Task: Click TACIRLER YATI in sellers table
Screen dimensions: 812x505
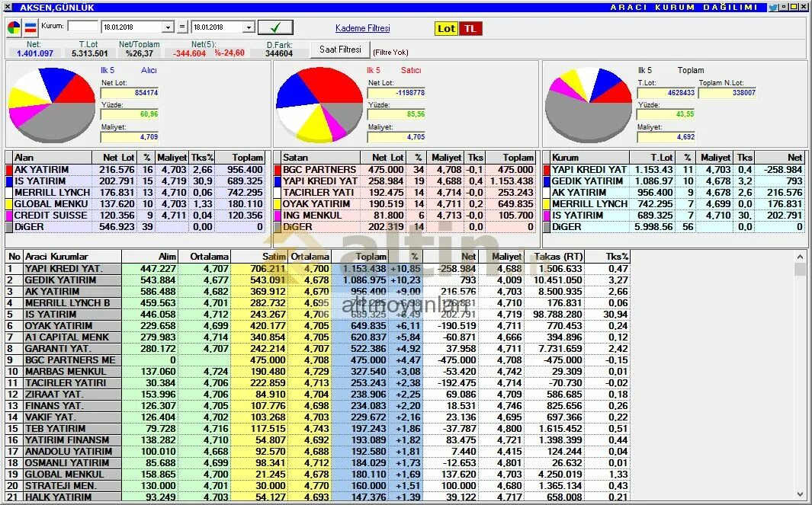Action: click(x=319, y=193)
